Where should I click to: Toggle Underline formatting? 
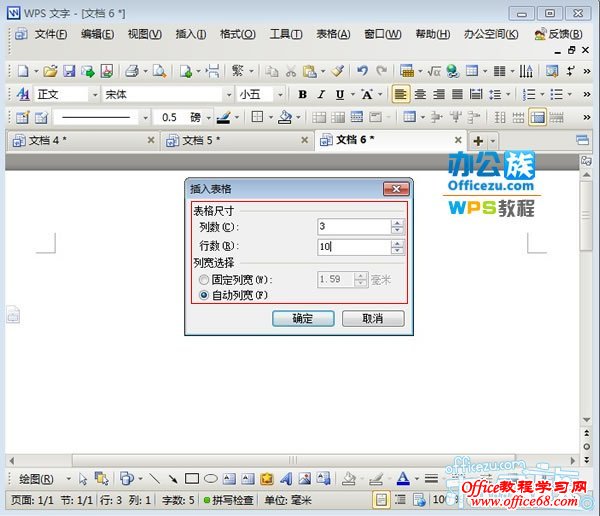[340, 94]
